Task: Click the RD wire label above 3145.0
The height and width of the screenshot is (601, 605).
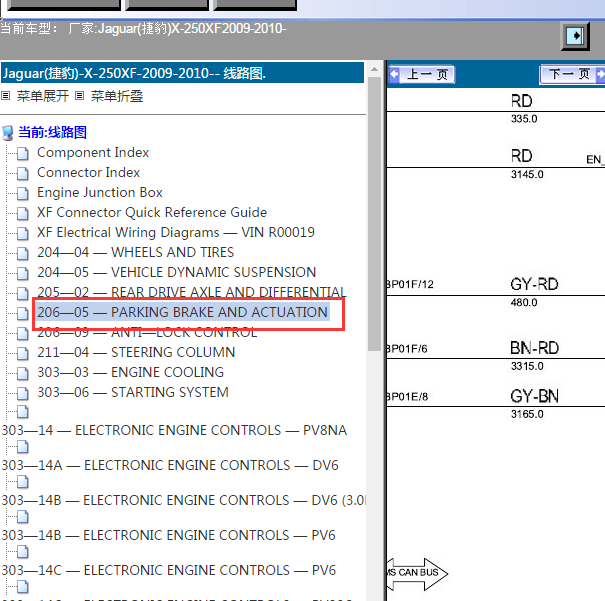Action: point(521,156)
